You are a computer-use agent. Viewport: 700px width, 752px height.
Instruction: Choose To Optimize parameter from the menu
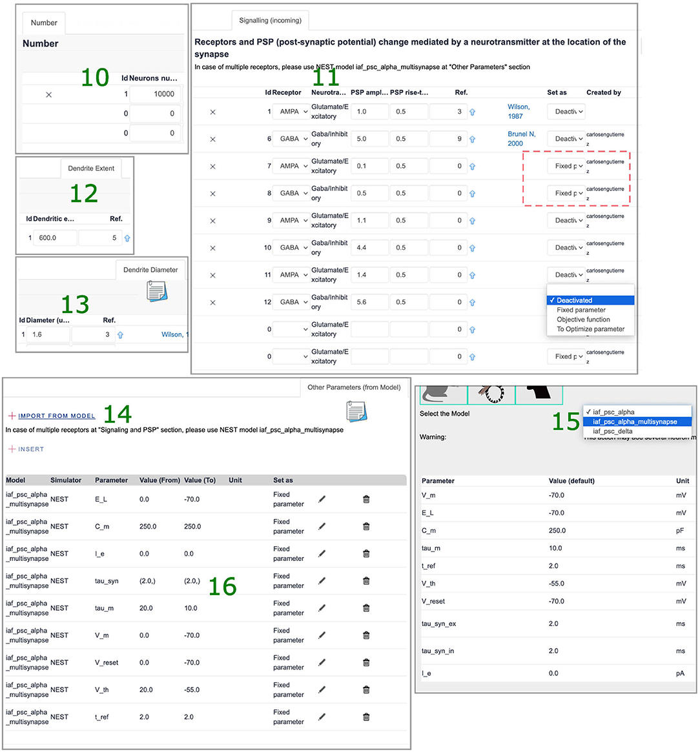tap(590, 329)
